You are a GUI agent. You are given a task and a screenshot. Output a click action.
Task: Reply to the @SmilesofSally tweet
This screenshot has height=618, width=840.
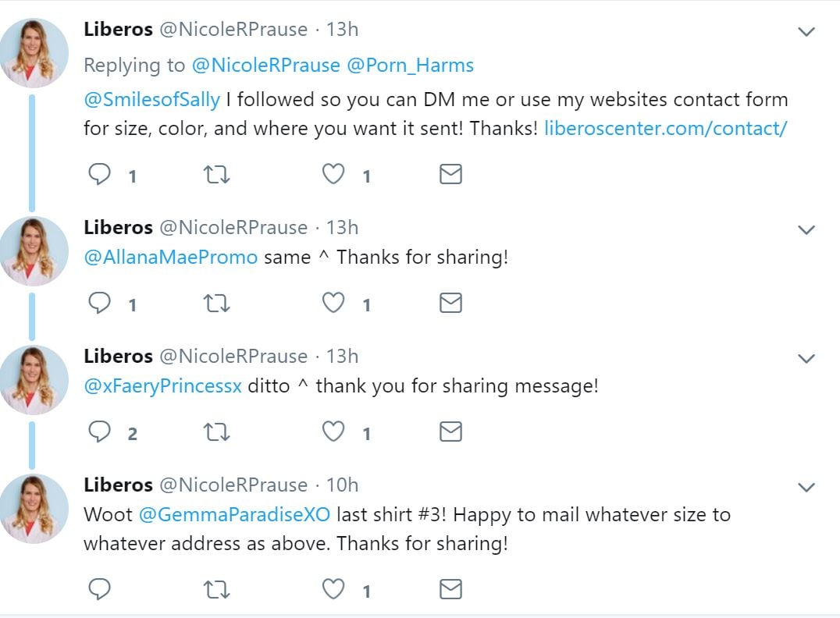coord(100,174)
